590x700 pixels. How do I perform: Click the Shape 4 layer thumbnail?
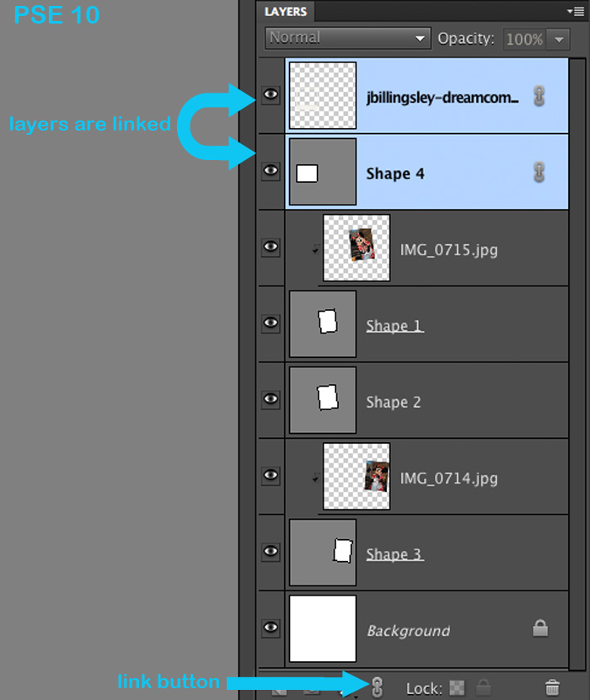323,172
